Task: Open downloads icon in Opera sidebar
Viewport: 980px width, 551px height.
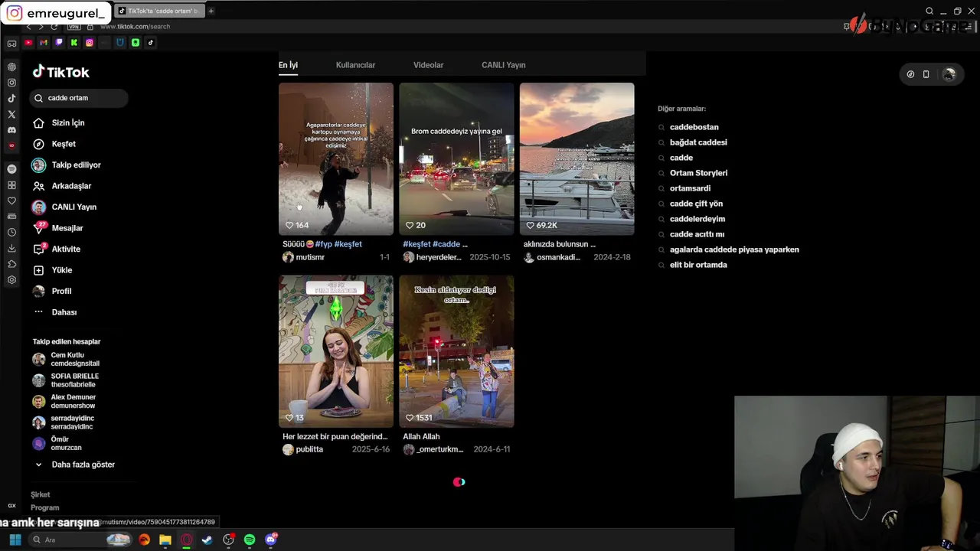Action: [11, 248]
